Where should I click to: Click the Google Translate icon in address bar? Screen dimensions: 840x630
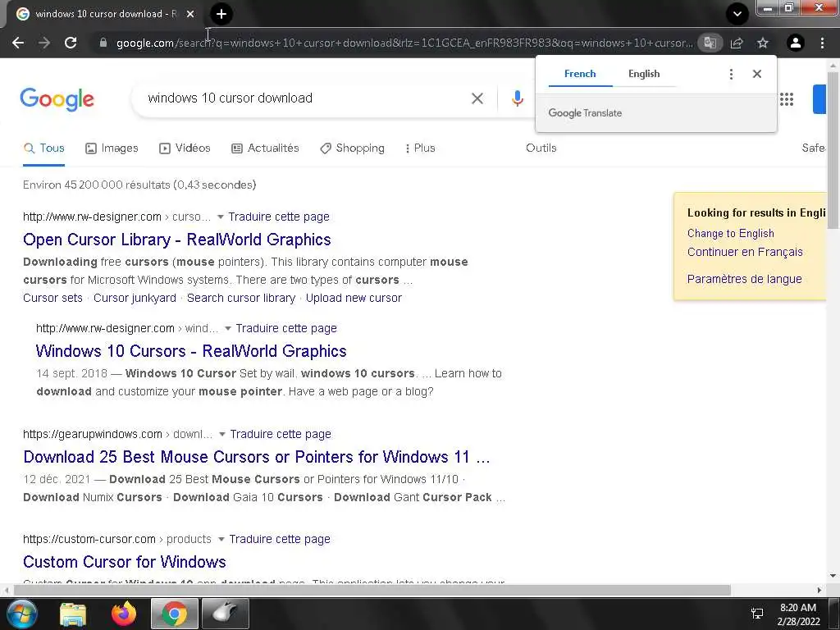click(x=710, y=43)
